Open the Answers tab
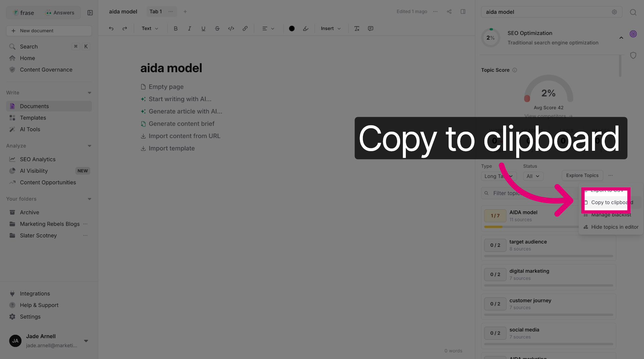 click(60, 13)
